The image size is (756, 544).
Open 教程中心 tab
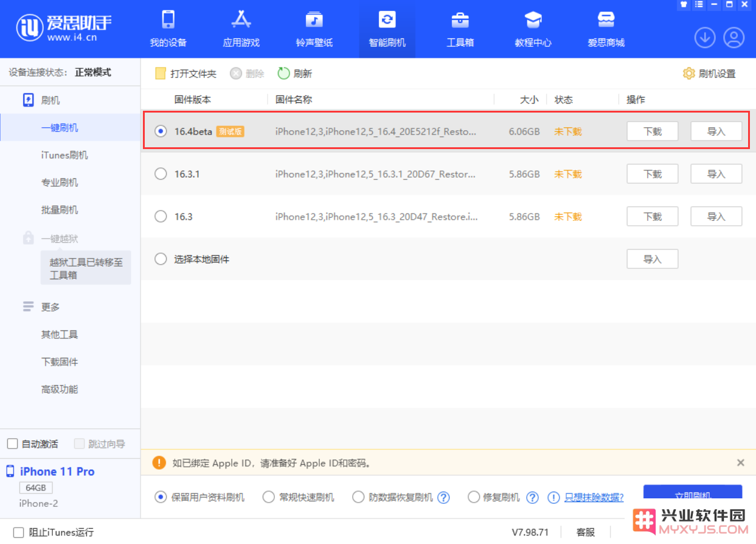[x=533, y=29]
